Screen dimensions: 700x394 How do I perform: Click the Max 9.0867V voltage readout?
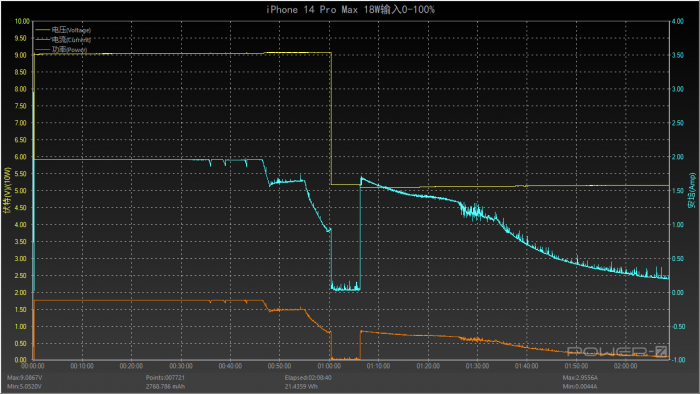25,378
